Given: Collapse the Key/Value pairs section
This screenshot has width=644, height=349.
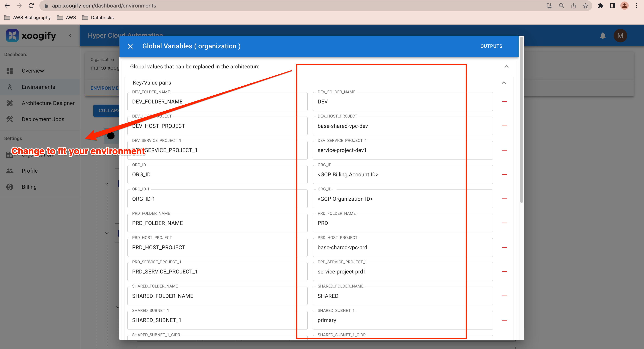Looking at the screenshot, I should pos(503,83).
